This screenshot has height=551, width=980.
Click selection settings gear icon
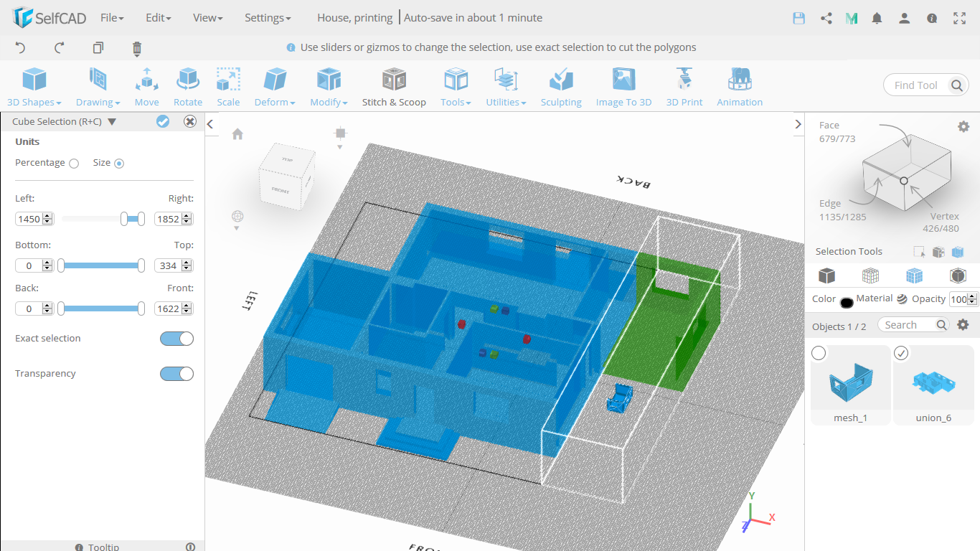coord(963,126)
